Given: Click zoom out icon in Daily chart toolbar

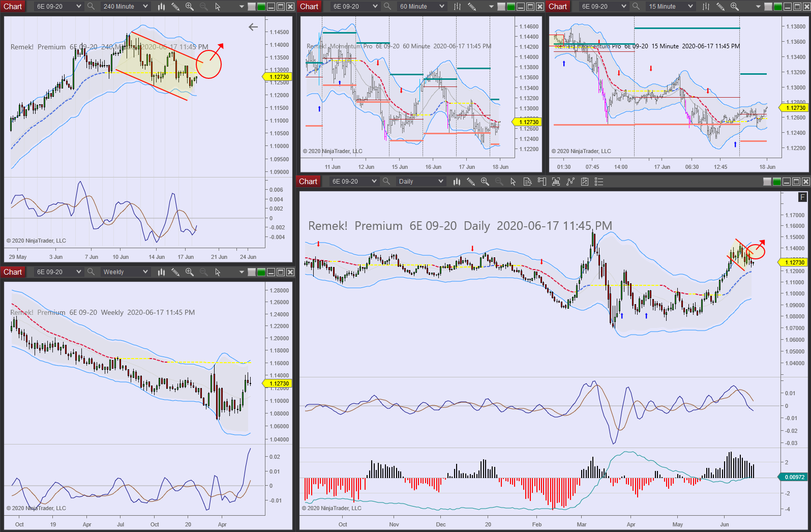Looking at the screenshot, I should (x=499, y=182).
